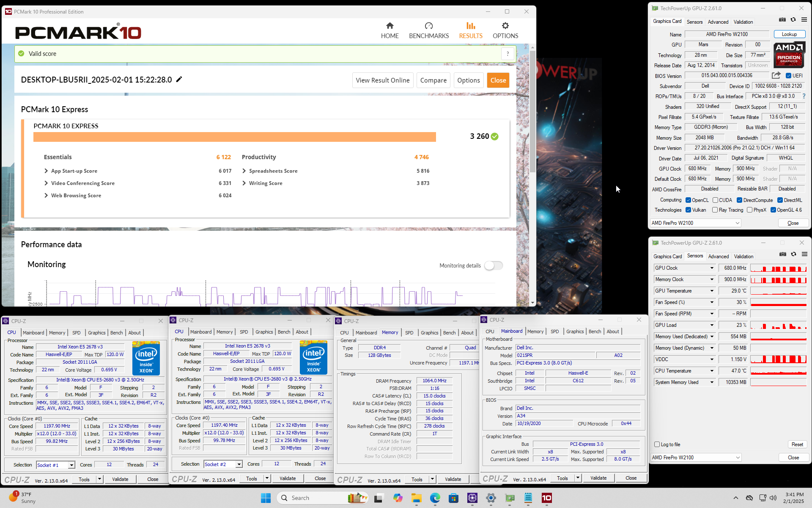The width and height of the screenshot is (812, 508).
Task: Open Tools dropdown arrow in first CPU-Z
Action: (99, 479)
